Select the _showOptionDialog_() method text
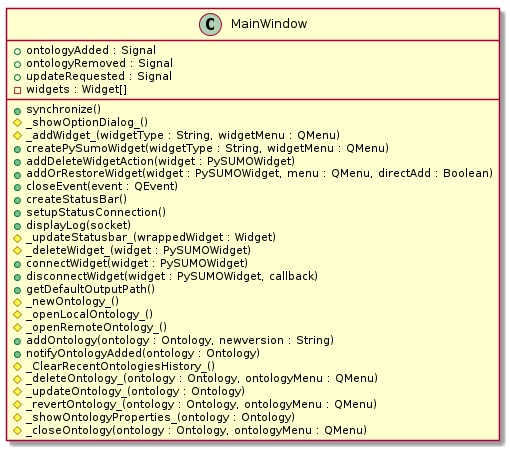Viewport: 510px width, 451px height. pos(87,122)
